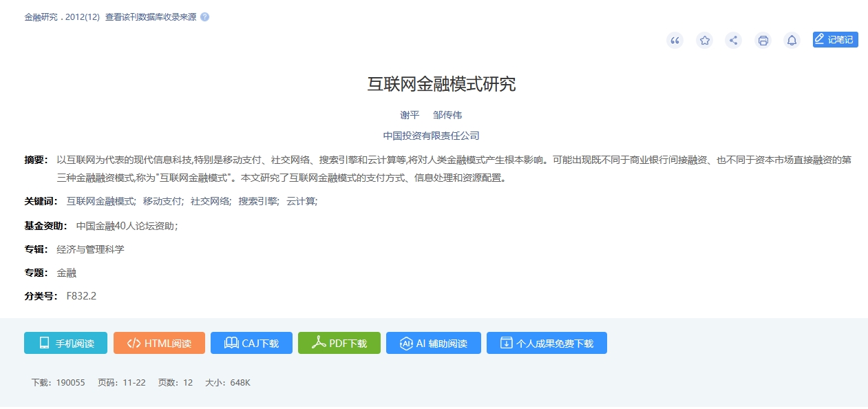This screenshot has width=868, height=409.
Task: Open 查看该刊数据库收录来源 link
Action: pos(149,17)
